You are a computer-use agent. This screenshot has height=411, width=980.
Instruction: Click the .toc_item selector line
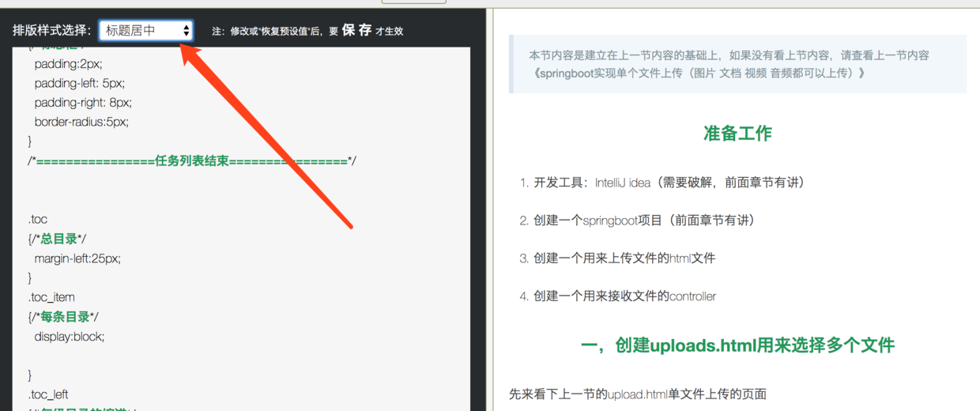(x=51, y=297)
